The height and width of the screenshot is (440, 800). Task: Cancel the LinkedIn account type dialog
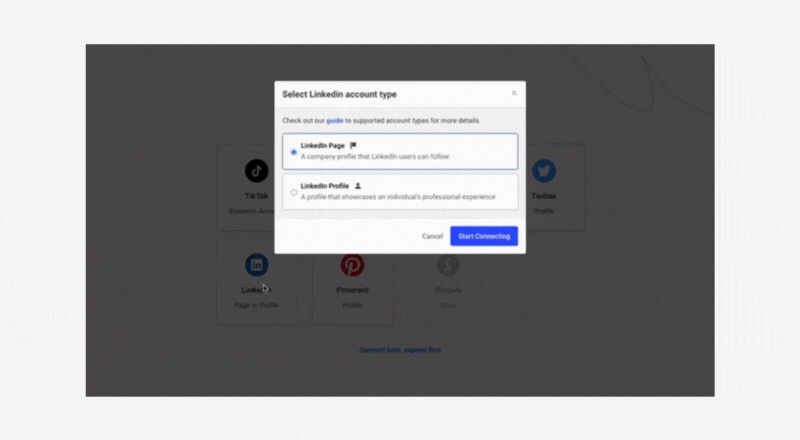pos(432,236)
